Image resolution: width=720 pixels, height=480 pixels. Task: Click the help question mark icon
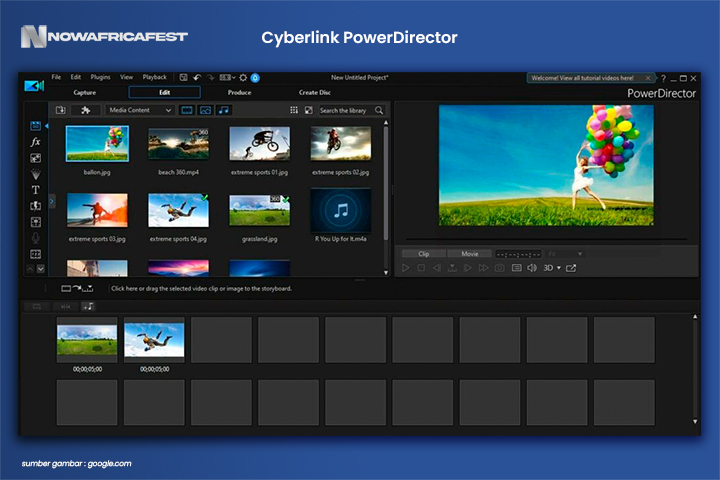pyautogui.click(x=663, y=79)
